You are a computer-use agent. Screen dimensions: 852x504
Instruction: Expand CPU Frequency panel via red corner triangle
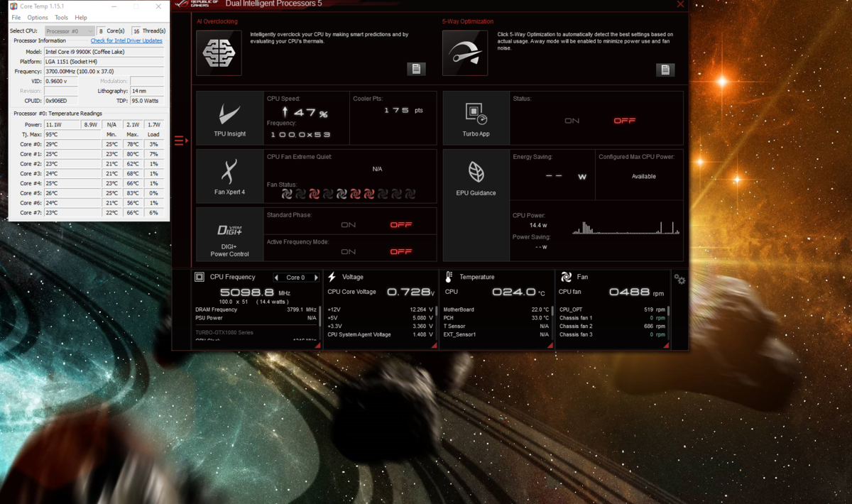click(x=317, y=346)
